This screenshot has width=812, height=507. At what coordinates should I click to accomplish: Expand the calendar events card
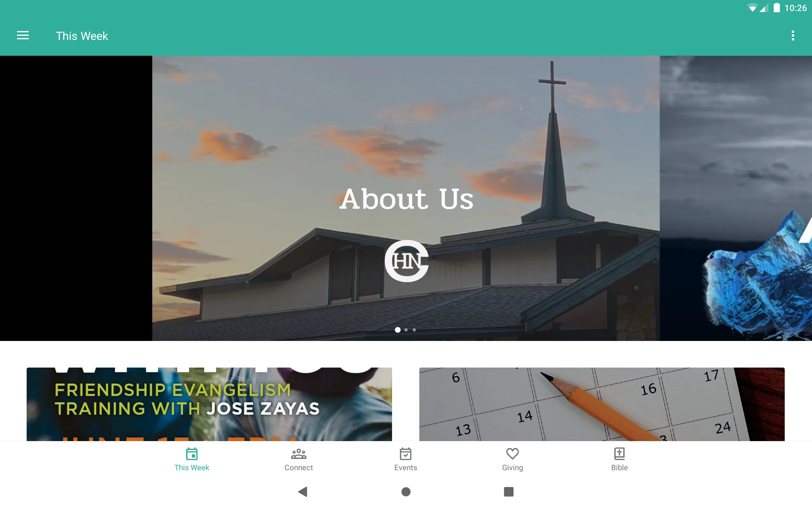click(602, 404)
